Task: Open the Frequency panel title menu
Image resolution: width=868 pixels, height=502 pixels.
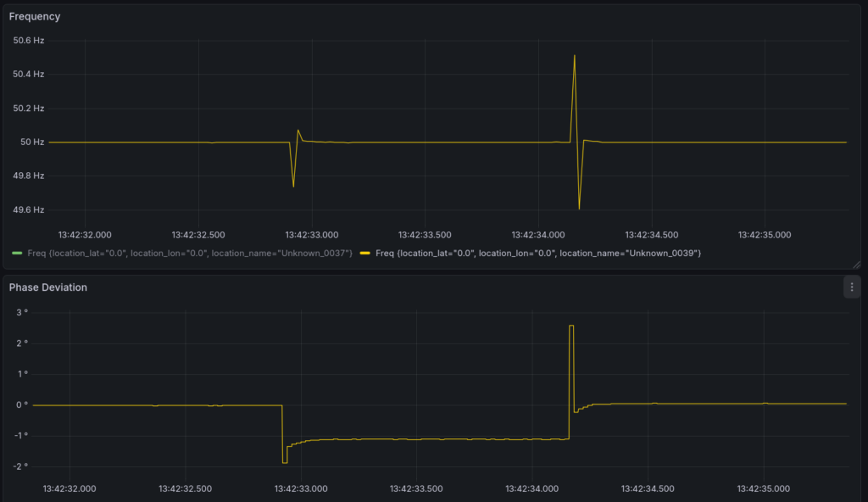Action: pyautogui.click(x=35, y=16)
